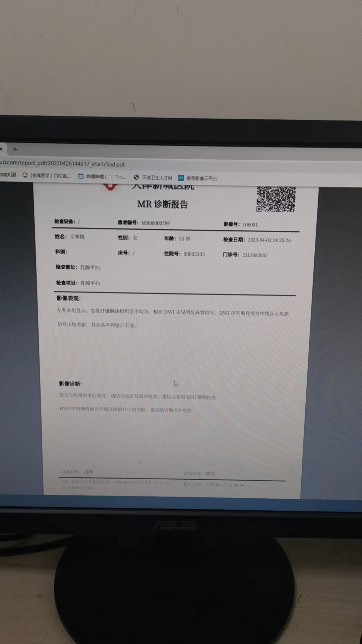Click the 金域医学 bookmark bell icon
The image size is (362, 644).
[x=25, y=175]
